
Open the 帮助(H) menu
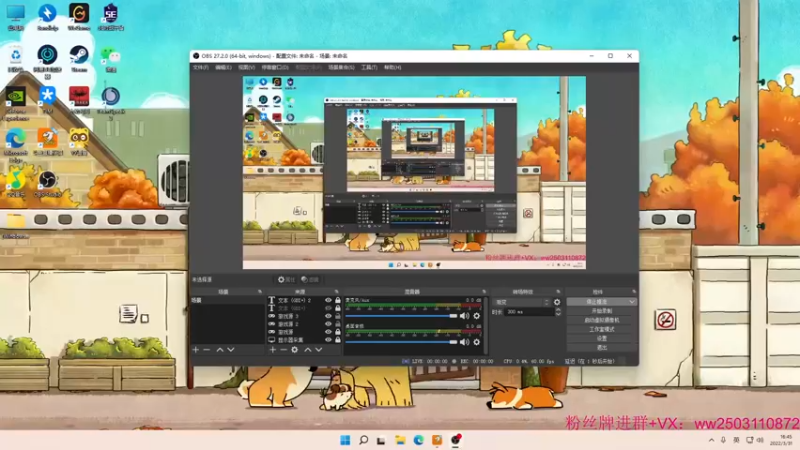392,67
